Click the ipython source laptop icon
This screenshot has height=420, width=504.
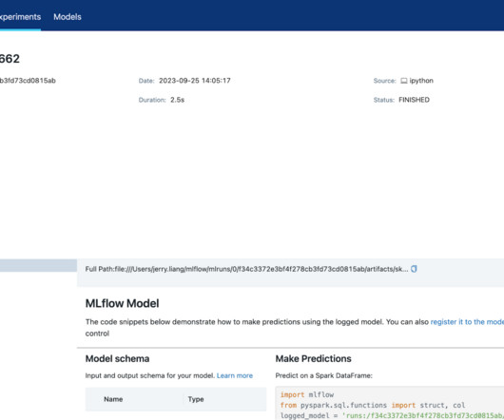tap(404, 81)
